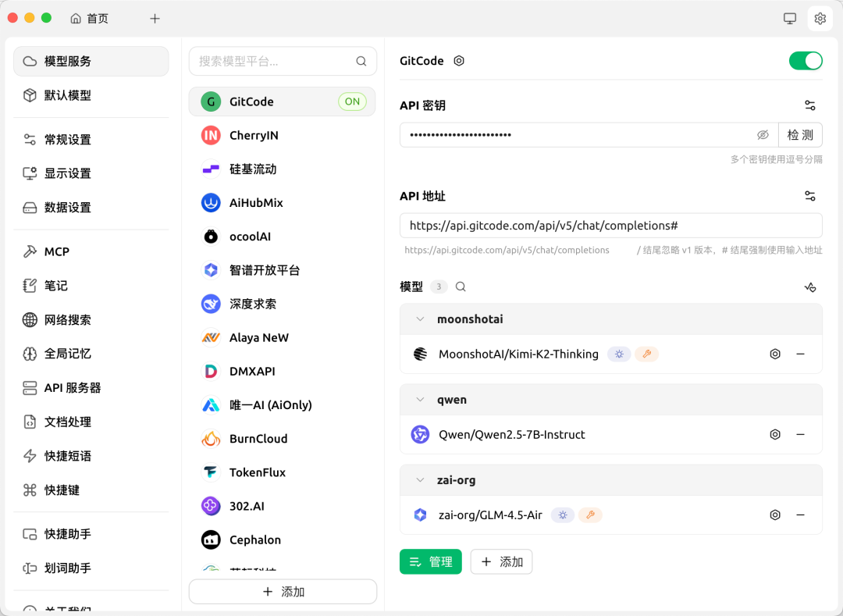Viewport: 843px width, 616px height.
Task: Open 模型服务 settings section
Action: 91,61
